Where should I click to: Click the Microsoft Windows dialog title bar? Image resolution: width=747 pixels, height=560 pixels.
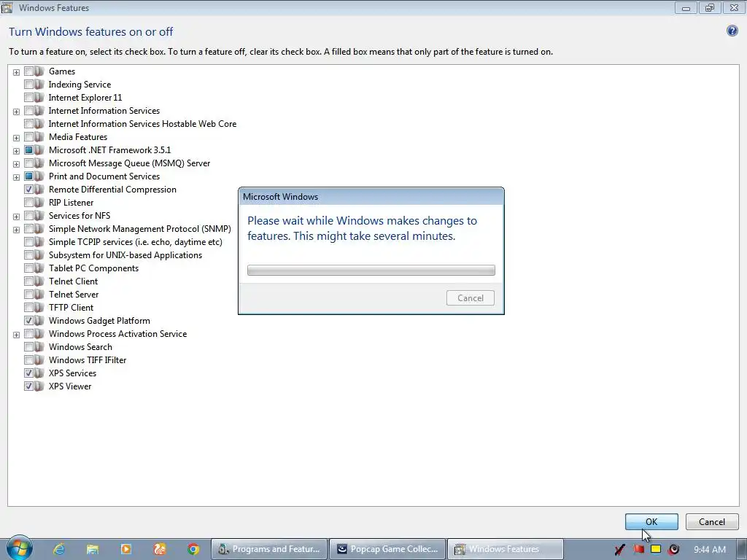click(x=371, y=197)
